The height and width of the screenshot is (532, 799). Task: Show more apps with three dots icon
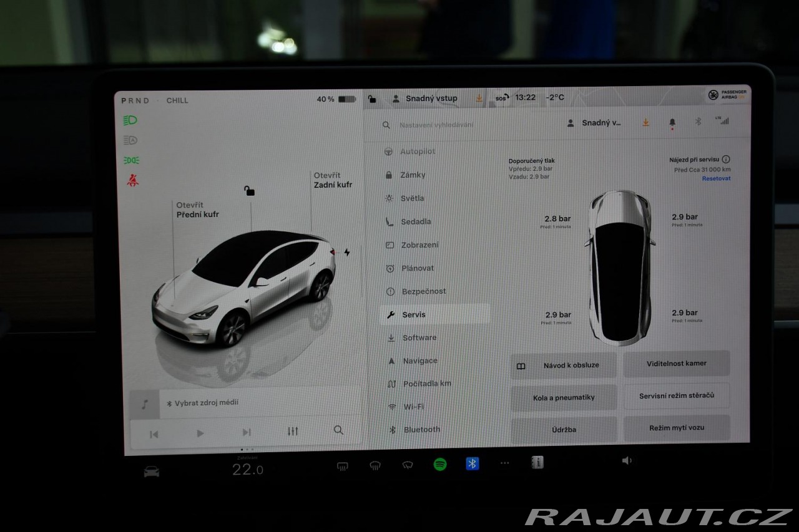(505, 463)
